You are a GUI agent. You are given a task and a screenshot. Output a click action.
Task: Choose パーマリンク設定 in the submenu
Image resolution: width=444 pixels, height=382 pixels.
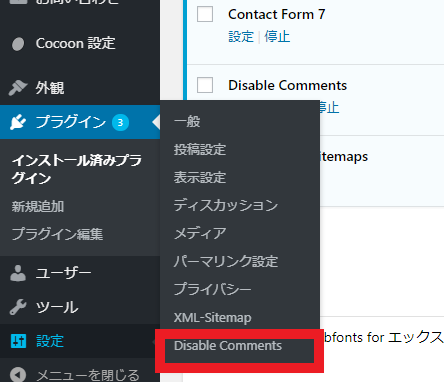tap(226, 261)
